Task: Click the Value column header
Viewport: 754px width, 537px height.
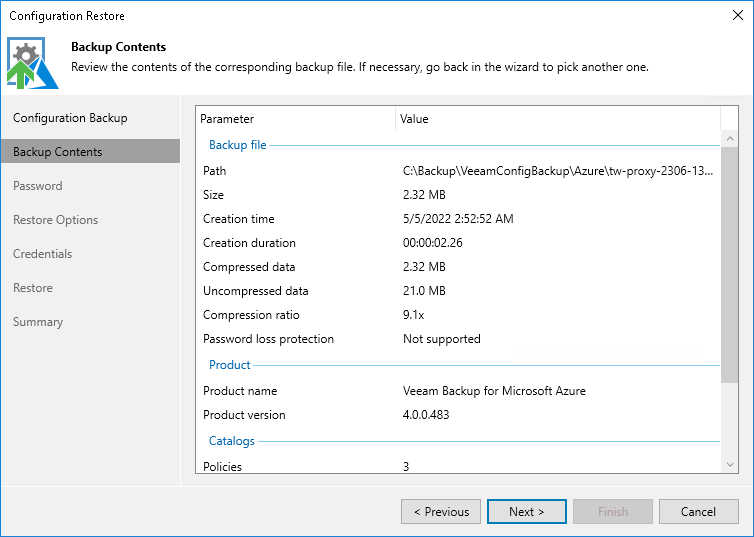Action: click(556, 119)
